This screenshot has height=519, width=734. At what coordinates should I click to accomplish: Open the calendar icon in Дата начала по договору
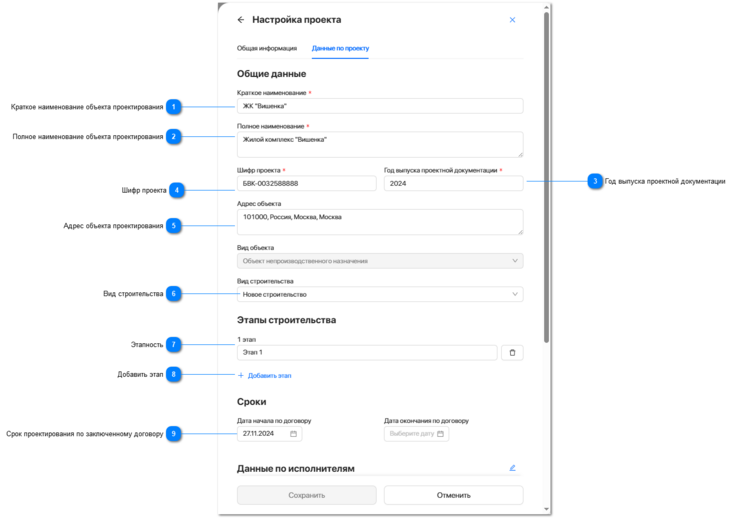click(x=294, y=434)
